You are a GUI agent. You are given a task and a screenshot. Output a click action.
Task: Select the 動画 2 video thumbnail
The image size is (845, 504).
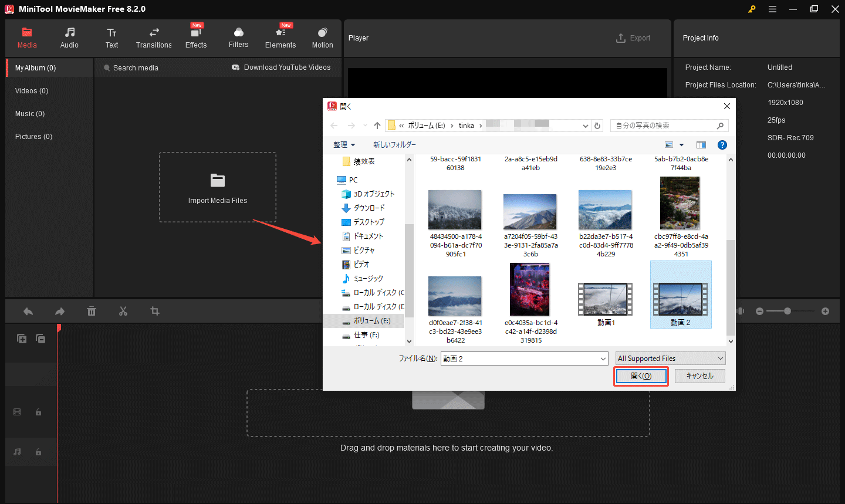[681, 295]
